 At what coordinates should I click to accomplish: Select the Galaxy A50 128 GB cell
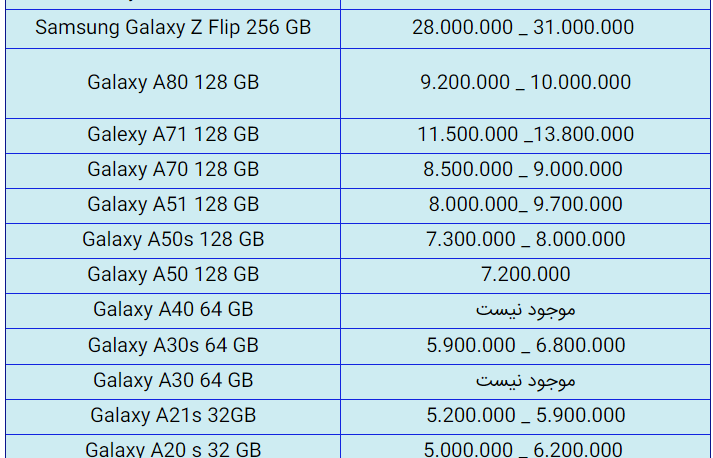point(173,275)
